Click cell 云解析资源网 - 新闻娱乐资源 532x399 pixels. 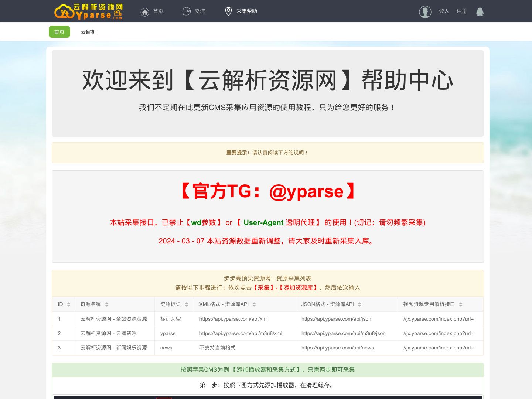114,348
